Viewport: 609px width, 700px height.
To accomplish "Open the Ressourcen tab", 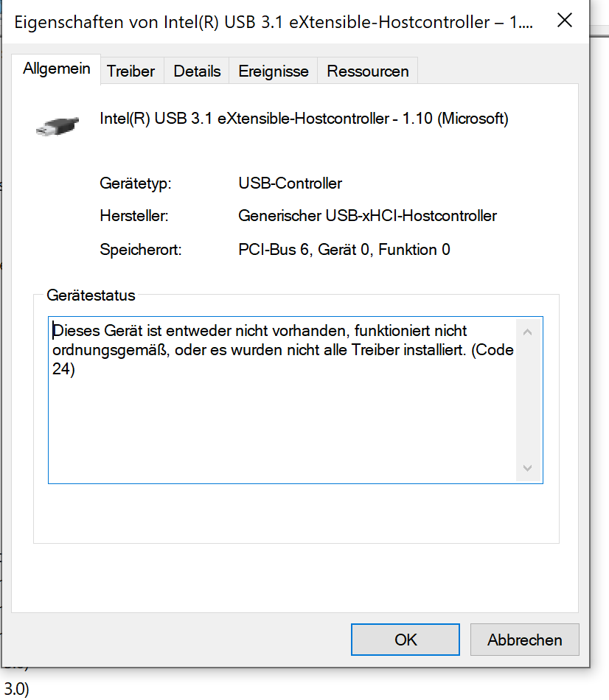I will tap(368, 71).
